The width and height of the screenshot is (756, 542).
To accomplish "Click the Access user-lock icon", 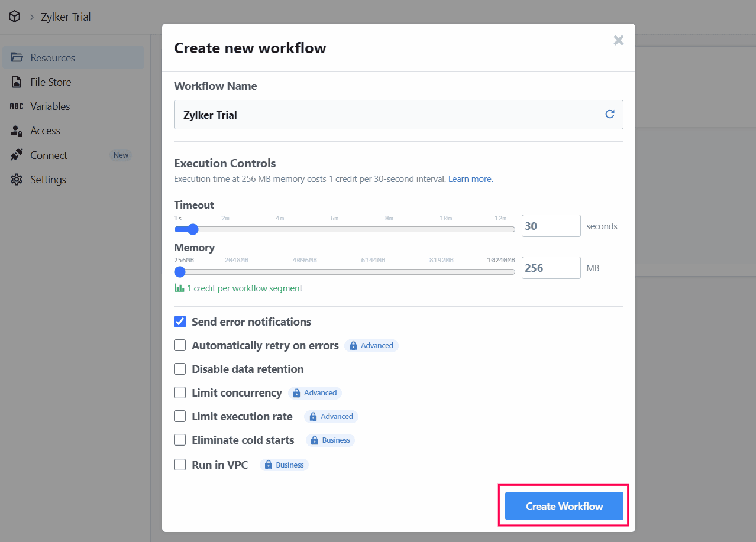I will click(17, 131).
